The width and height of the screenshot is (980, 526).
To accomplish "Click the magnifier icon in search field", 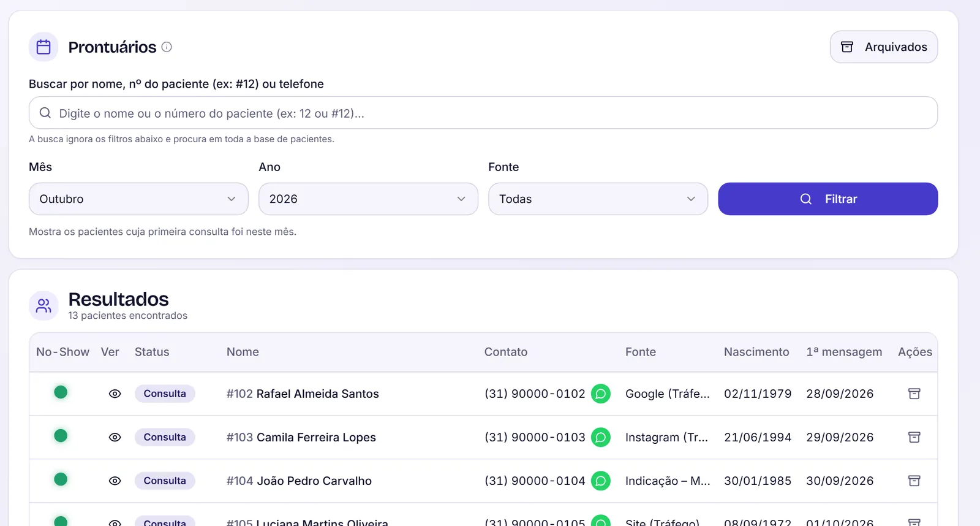I will click(x=45, y=113).
